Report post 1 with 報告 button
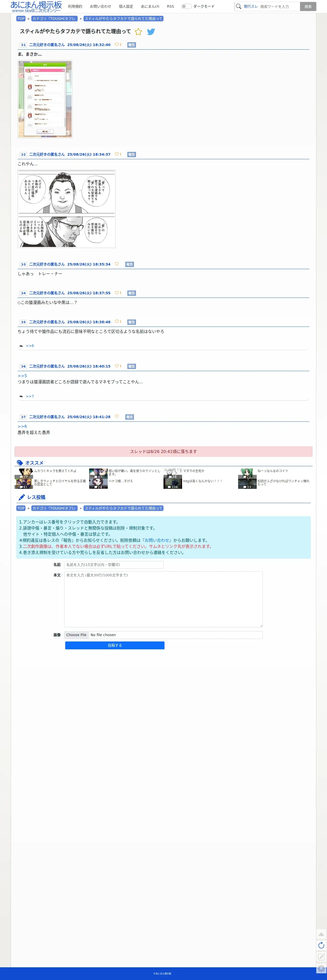The image size is (327, 980). point(131,45)
